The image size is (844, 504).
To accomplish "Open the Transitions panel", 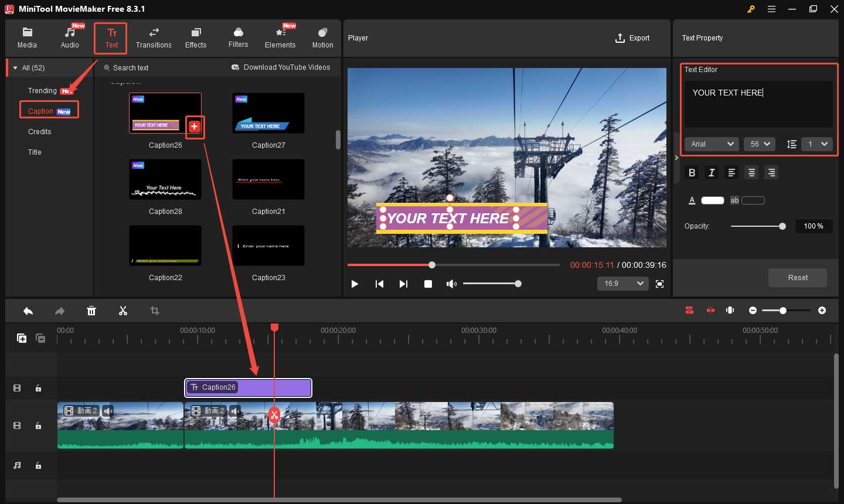I will pos(154,37).
